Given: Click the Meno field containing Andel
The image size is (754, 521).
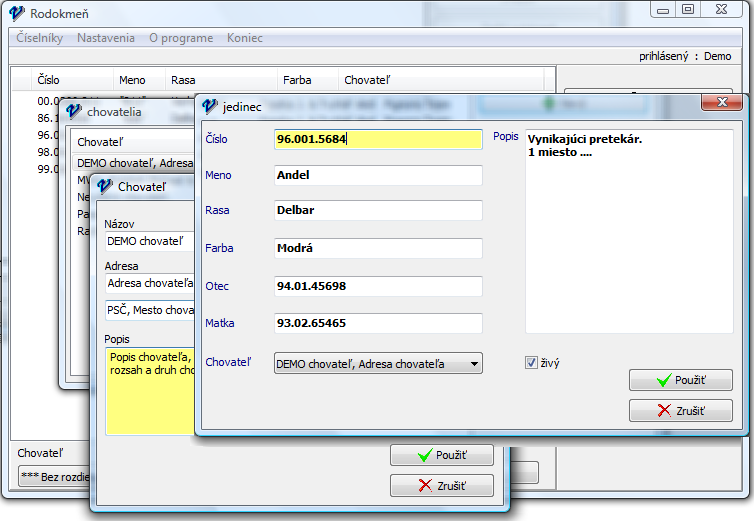Looking at the screenshot, I should tap(378, 175).
